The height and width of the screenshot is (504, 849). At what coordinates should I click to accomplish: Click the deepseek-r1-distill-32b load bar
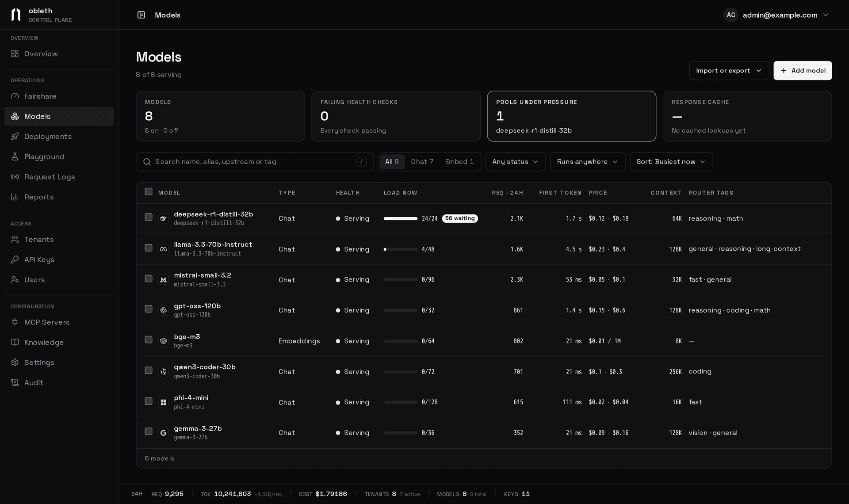pyautogui.click(x=401, y=218)
